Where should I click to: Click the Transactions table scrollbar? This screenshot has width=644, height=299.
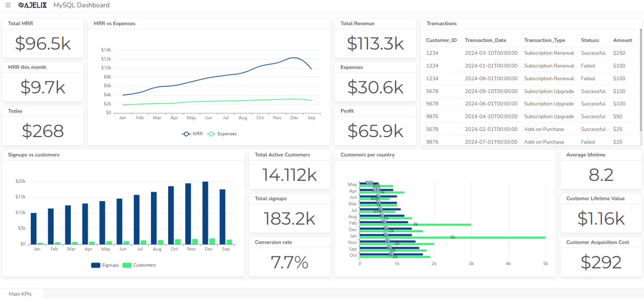point(640,80)
